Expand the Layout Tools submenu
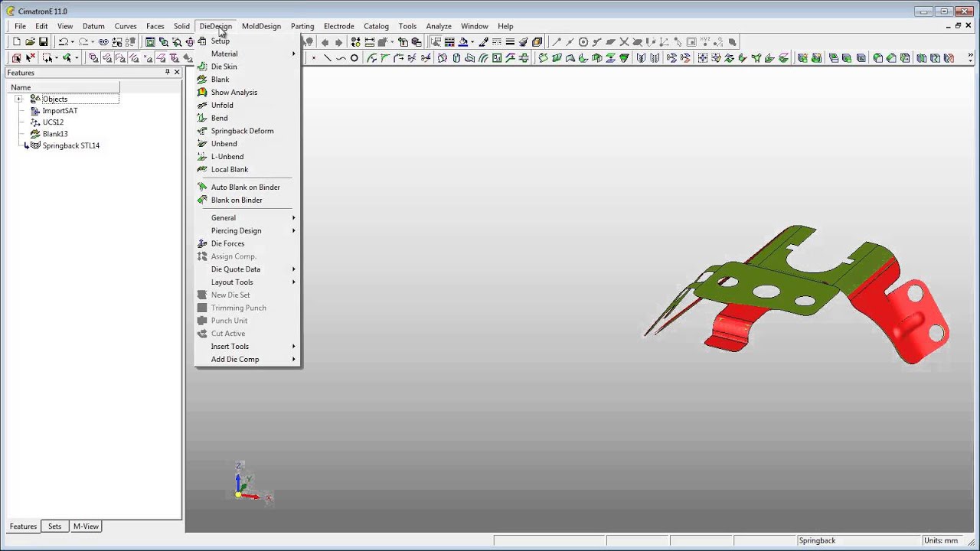This screenshot has width=980, height=551. (247, 282)
